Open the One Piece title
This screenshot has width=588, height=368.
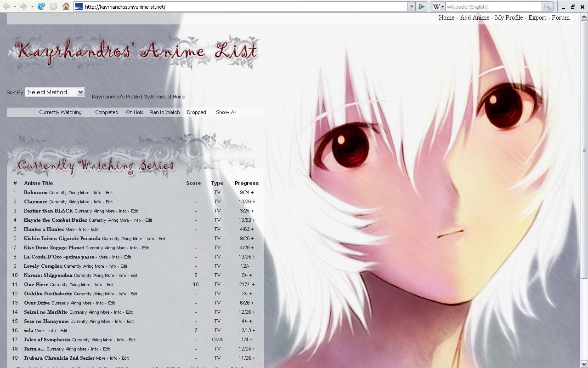click(36, 284)
